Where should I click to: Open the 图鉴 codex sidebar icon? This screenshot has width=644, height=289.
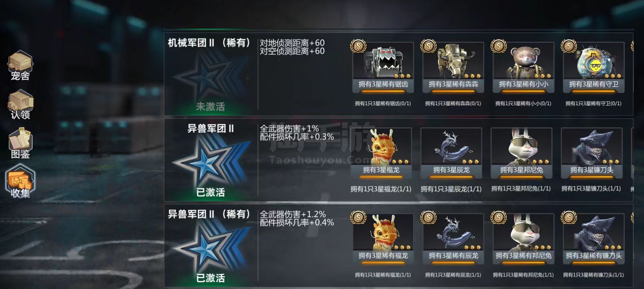click(20, 143)
